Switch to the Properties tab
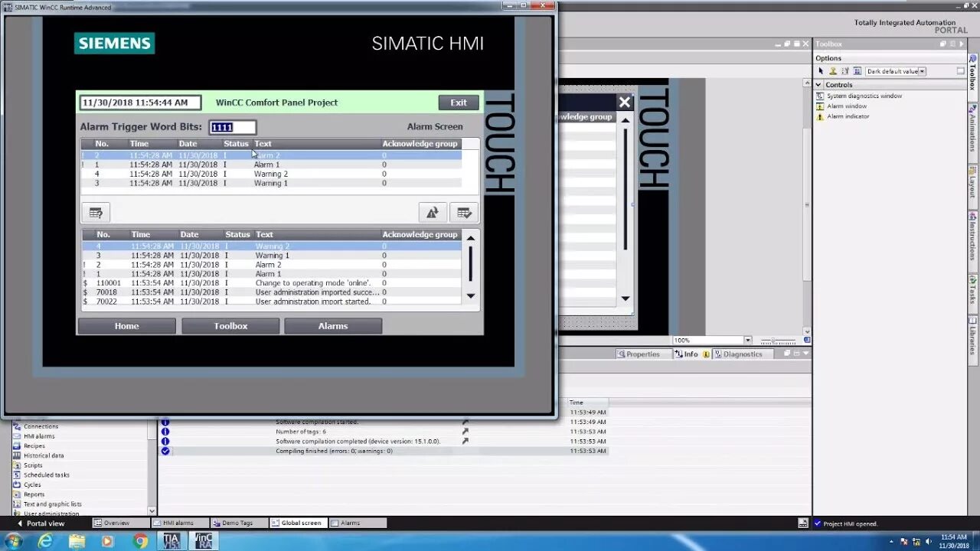 638,354
